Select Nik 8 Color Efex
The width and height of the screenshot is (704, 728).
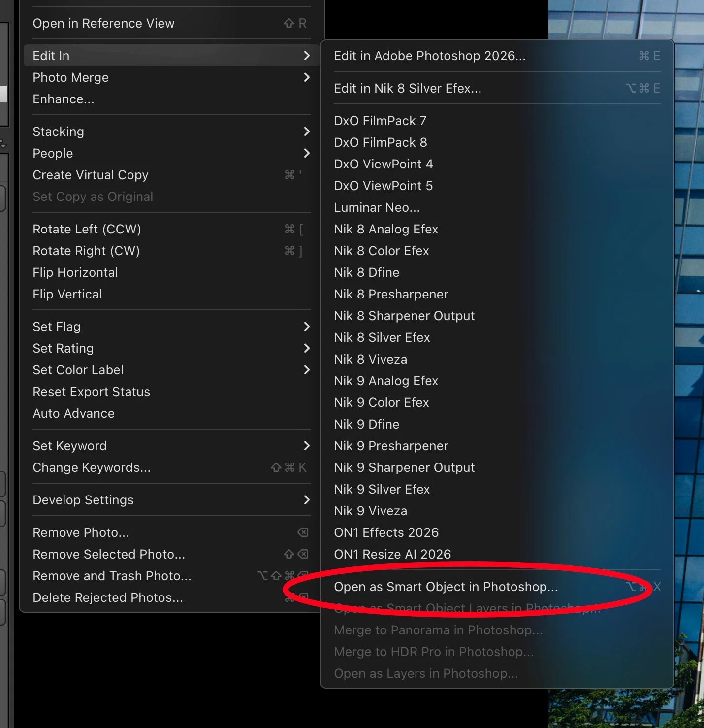(497, 251)
